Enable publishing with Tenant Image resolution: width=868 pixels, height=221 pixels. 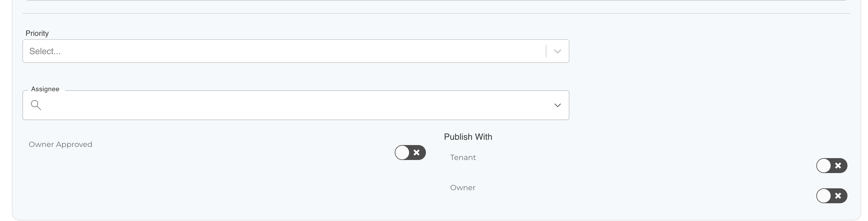point(831,166)
